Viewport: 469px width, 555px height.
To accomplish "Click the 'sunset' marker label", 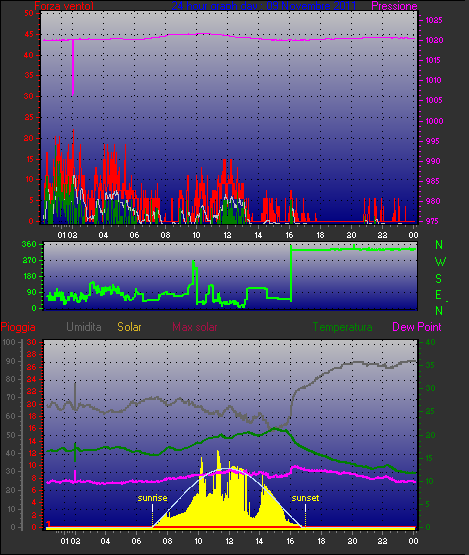I will tap(305, 498).
